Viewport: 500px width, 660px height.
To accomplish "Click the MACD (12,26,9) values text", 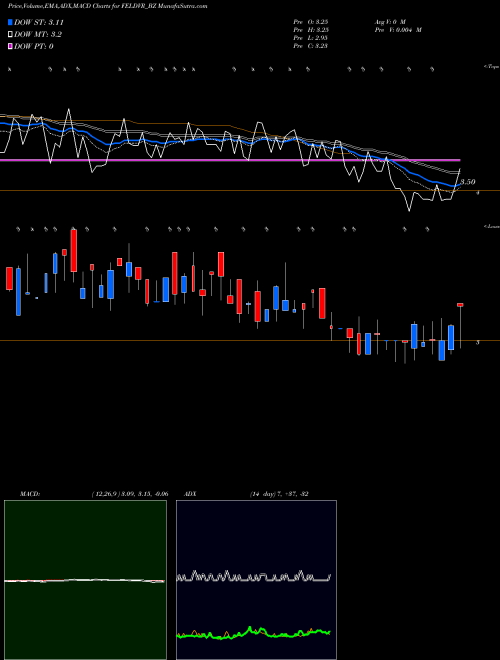I will pyautogui.click(x=130, y=494).
